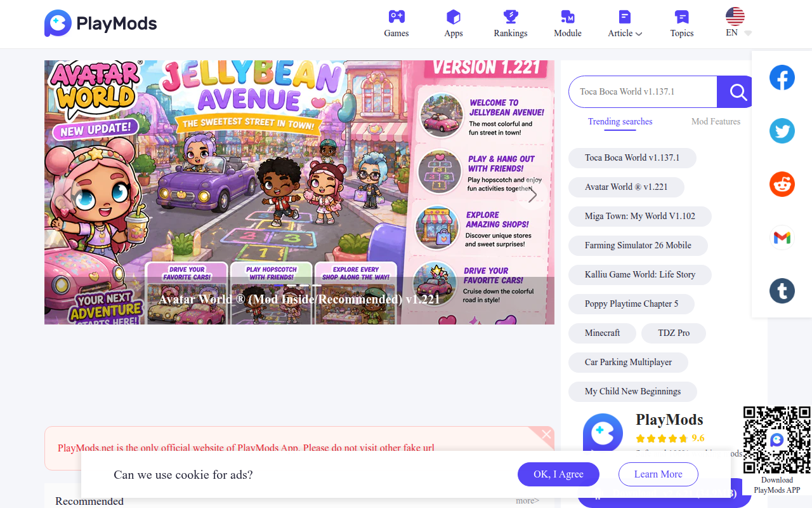
Task: Open the Topics icon
Action: click(x=682, y=17)
